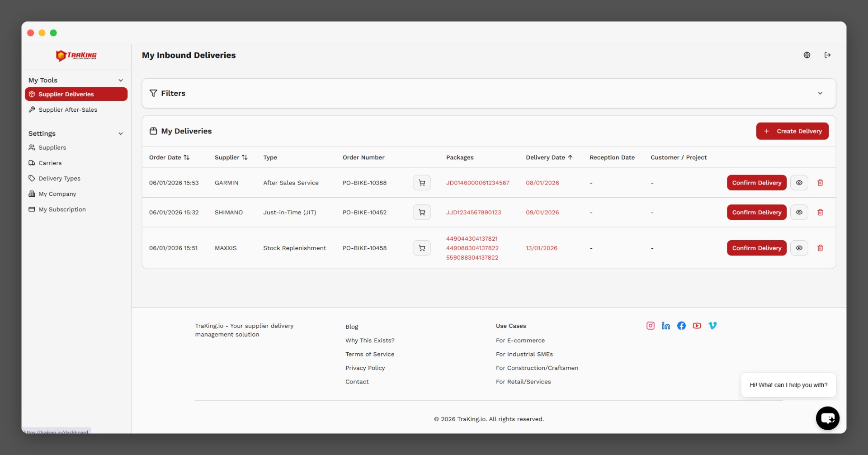Sort by Order Date arrows icon

186,157
